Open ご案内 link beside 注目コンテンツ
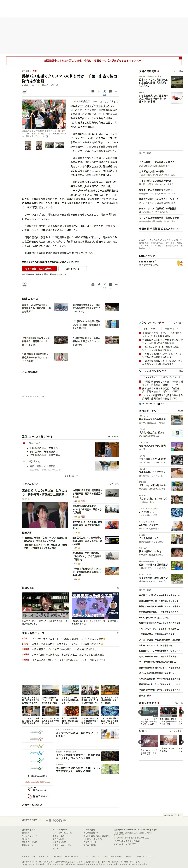The height and width of the screenshot is (868, 188). [x=180, y=411]
